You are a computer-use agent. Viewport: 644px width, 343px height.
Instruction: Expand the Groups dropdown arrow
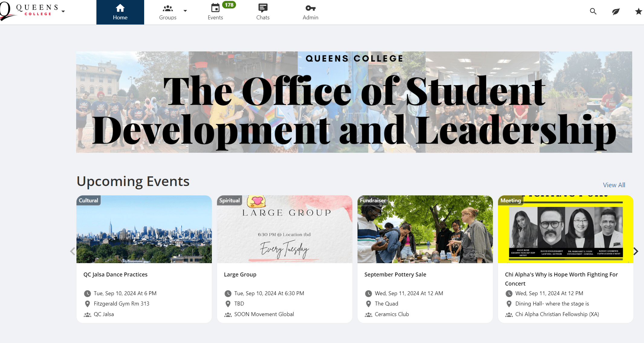point(185,11)
